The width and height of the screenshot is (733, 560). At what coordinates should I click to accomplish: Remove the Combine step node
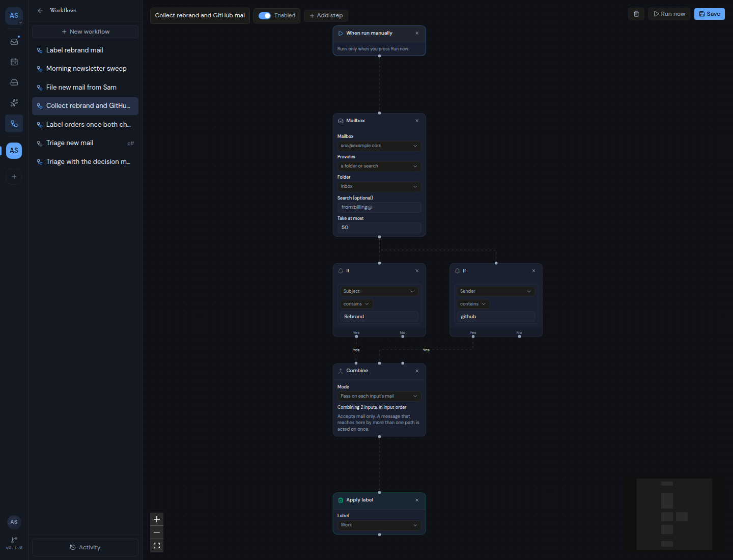(x=417, y=371)
